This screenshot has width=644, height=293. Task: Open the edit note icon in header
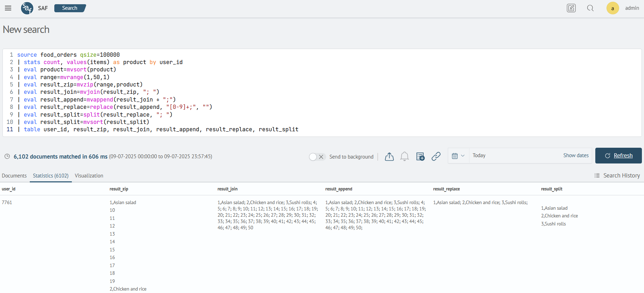(571, 8)
